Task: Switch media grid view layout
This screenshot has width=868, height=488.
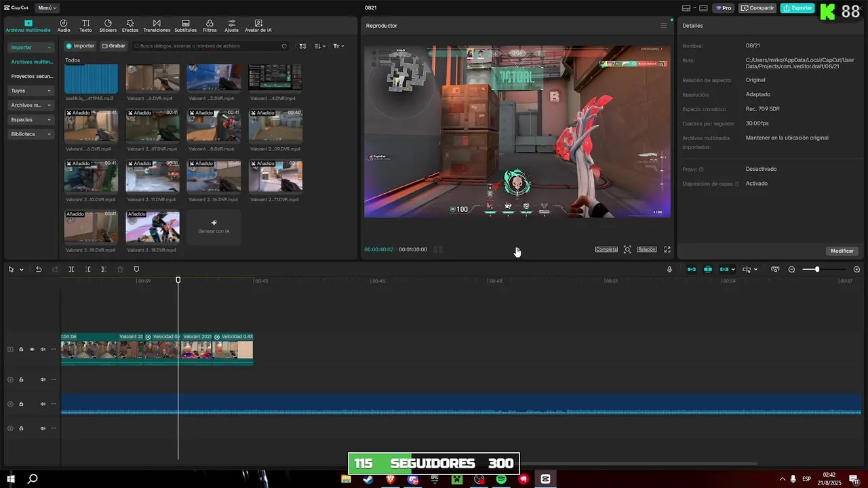Action: [303, 46]
